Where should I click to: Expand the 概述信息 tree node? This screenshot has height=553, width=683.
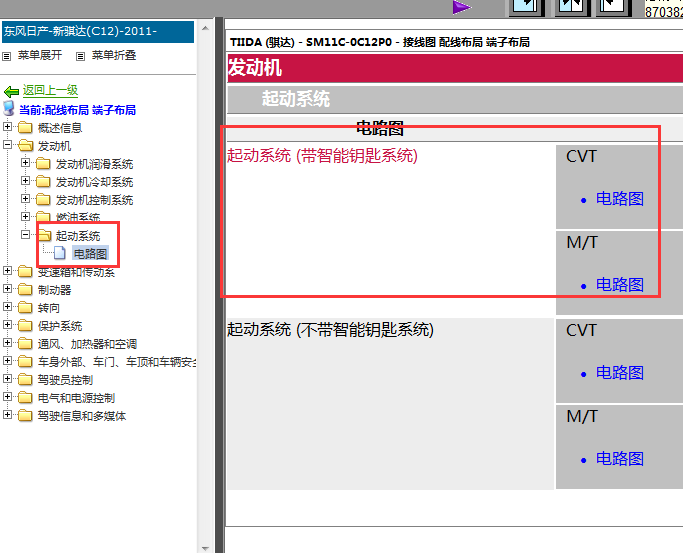[8, 128]
